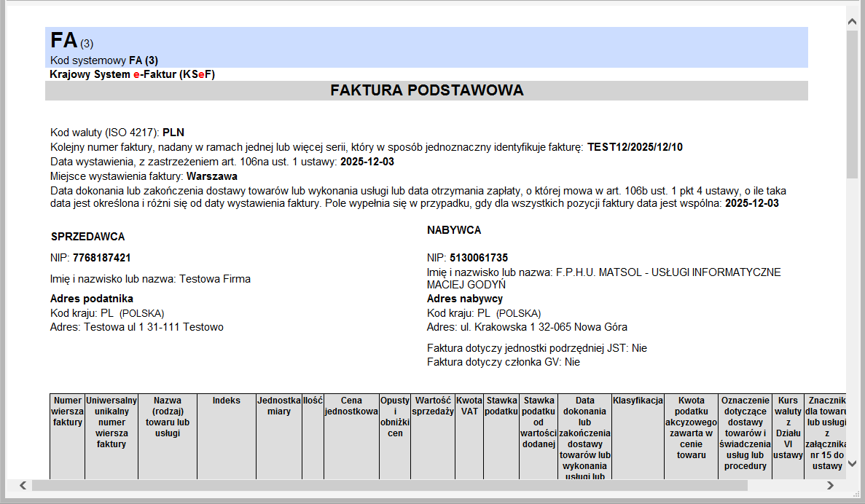The height and width of the screenshot is (504, 865).
Task: Click the SPRZEDAWCA section heading
Action: point(87,237)
